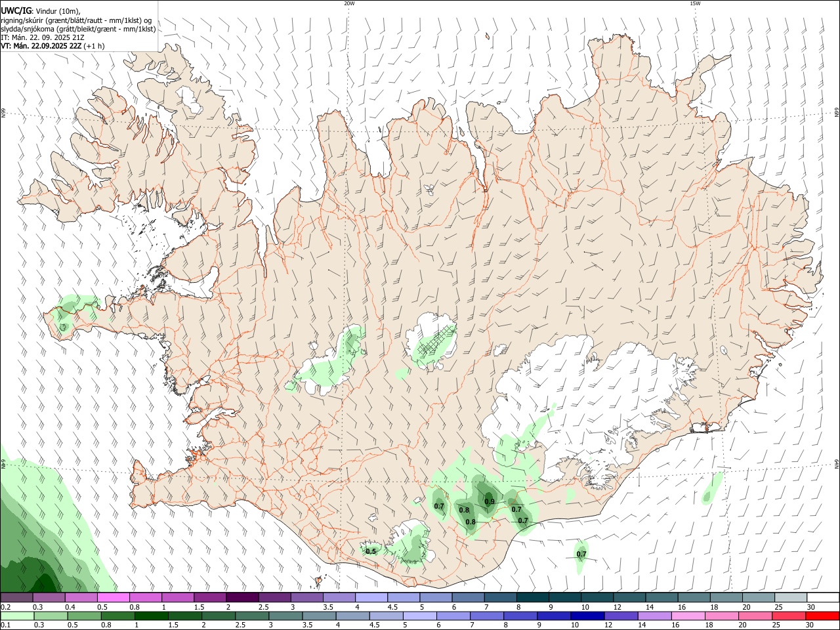This screenshot has width=840, height=630.
Task: Click the '20W' longitude label at top
Action: [x=349, y=3]
